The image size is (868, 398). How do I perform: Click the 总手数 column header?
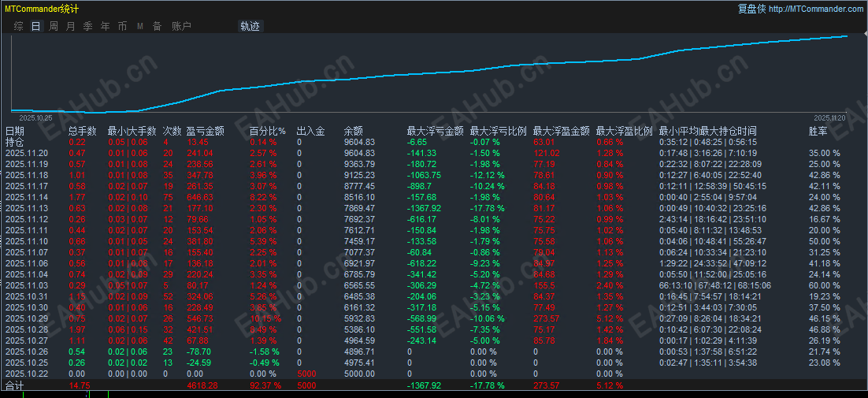coord(83,131)
